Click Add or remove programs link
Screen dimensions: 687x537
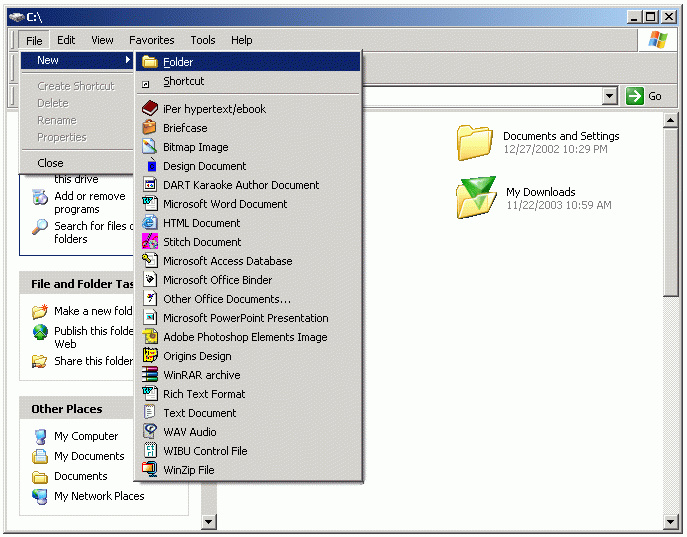click(x=90, y=203)
